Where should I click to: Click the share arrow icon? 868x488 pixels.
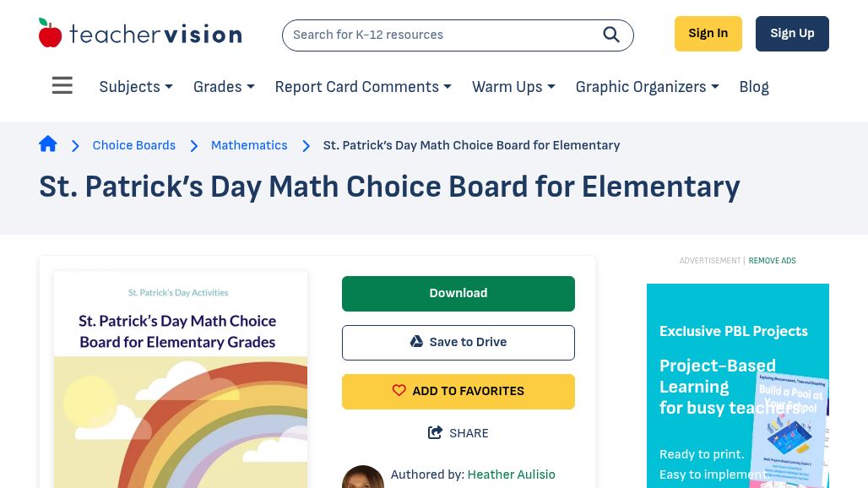tap(436, 433)
